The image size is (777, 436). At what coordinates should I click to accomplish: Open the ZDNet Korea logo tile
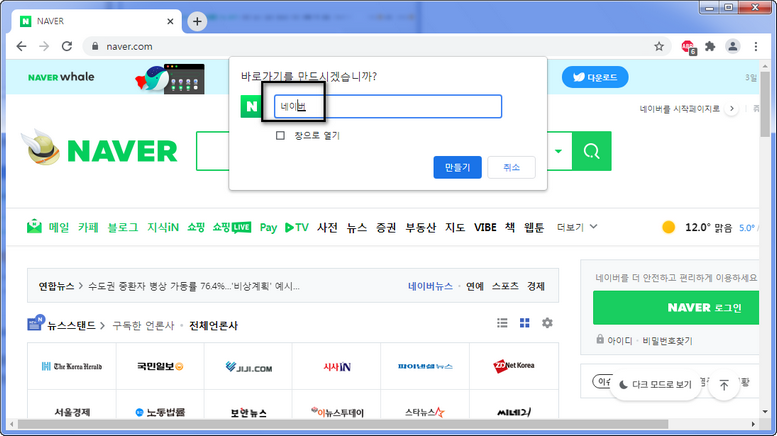[514, 366]
